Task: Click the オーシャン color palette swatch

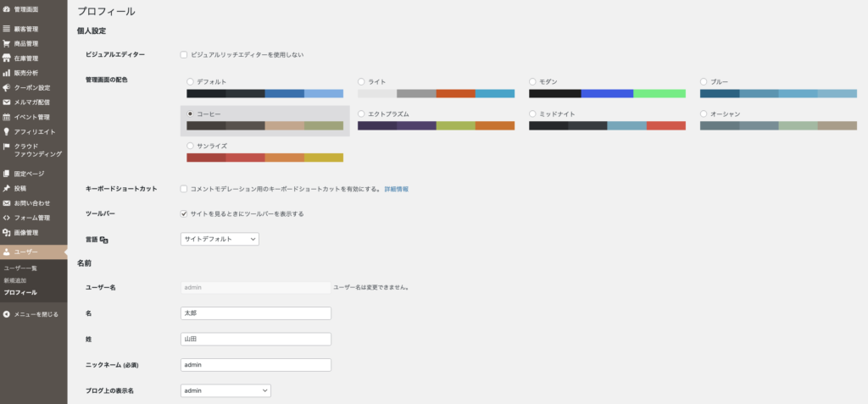Action: (778, 125)
